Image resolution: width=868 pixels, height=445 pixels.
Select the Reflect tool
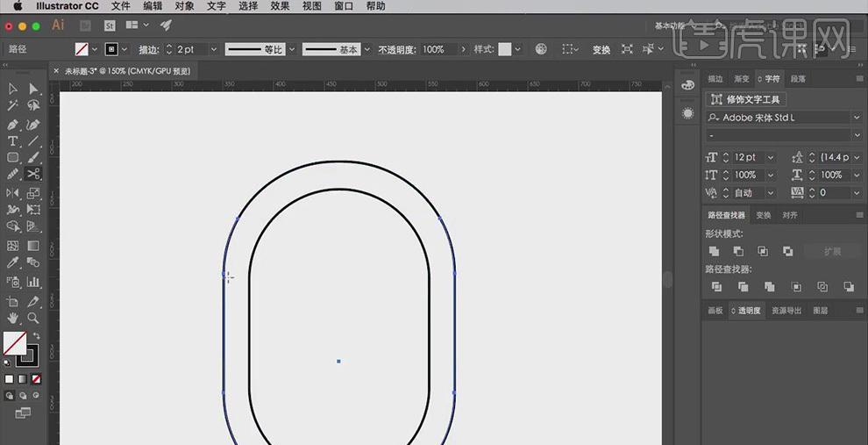point(13,193)
